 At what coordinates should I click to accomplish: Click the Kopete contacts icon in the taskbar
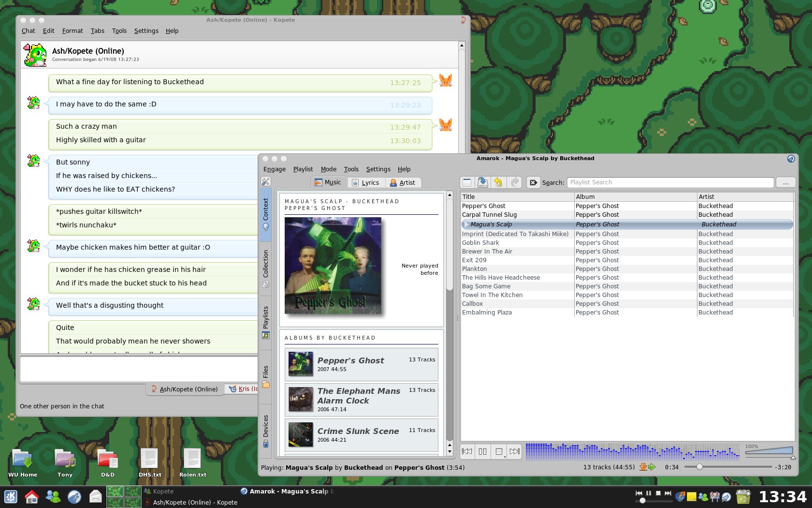53,497
